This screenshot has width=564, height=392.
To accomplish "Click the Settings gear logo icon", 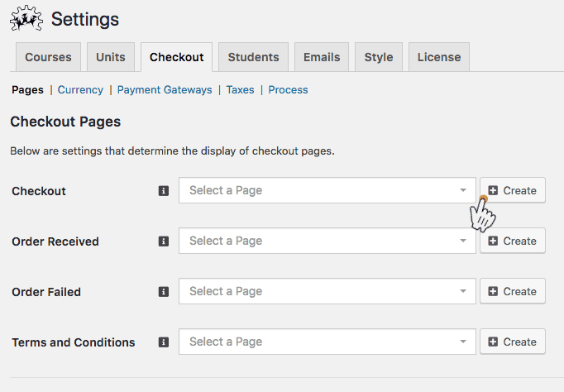I will coord(26,18).
